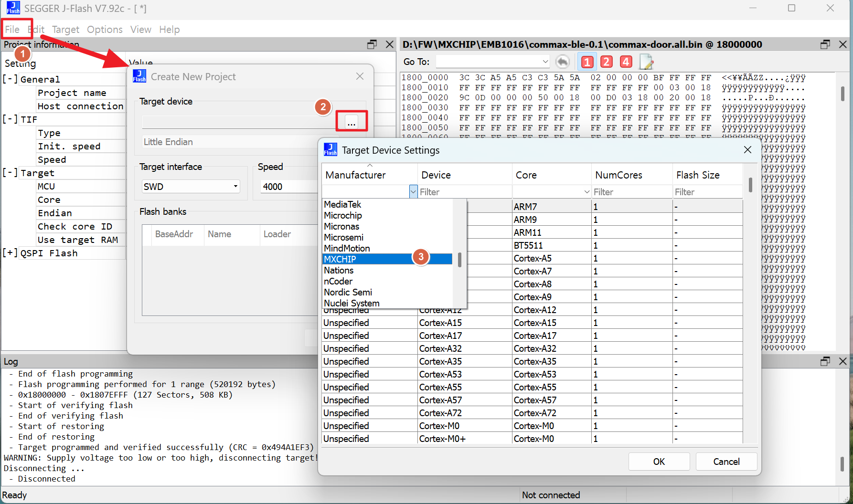
Task: Click the Go To back arrow icon
Action: [563, 62]
